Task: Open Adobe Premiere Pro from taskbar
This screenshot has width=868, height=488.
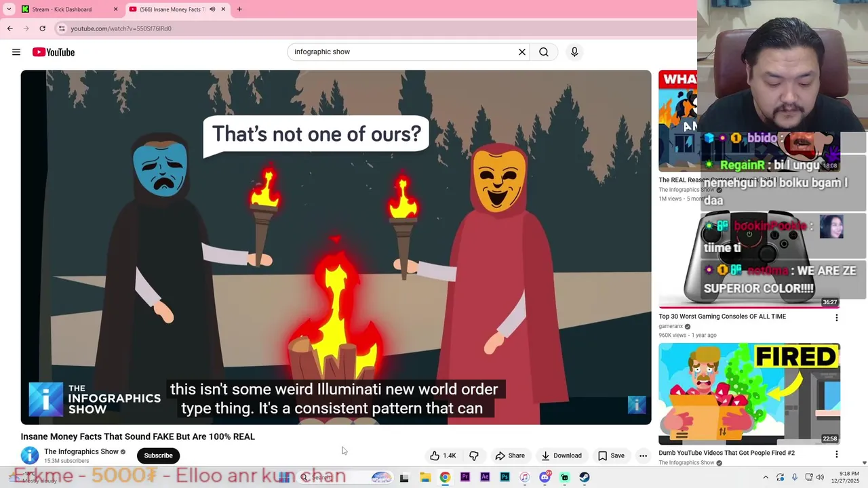Action: pos(465,477)
